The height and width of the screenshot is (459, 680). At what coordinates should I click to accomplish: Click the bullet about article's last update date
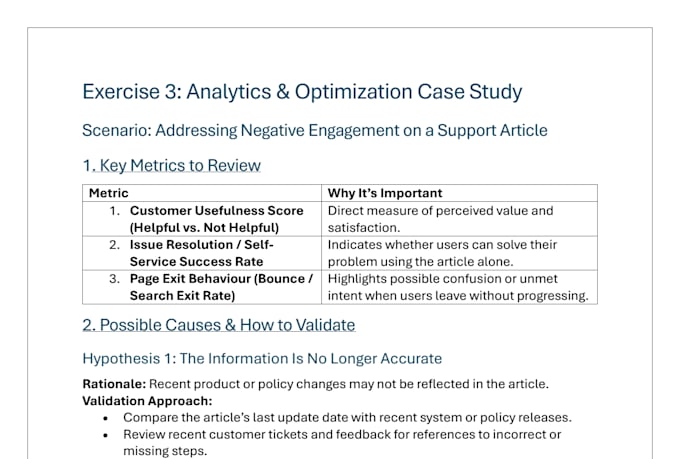347,417
